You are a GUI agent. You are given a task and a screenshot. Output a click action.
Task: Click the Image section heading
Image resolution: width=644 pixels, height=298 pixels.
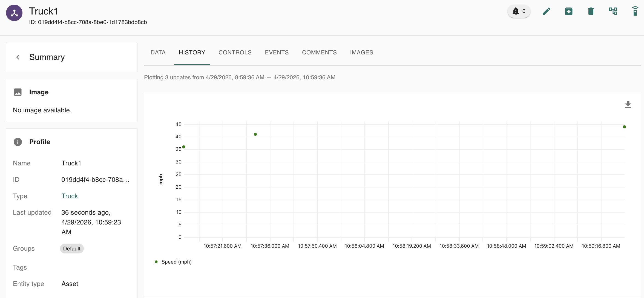pyautogui.click(x=39, y=92)
